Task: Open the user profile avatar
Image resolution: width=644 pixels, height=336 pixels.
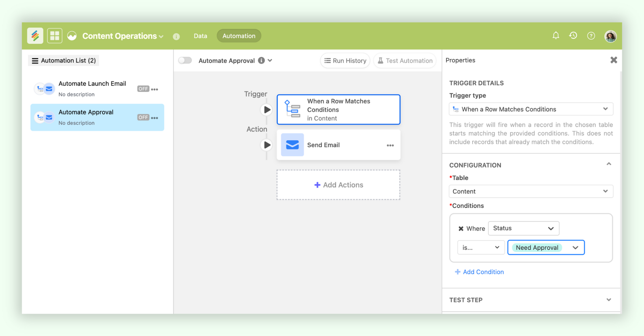Action: pos(610,36)
